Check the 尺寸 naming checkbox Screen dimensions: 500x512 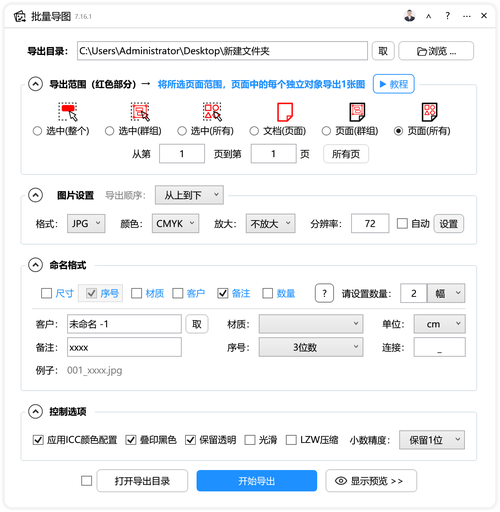coord(46,293)
